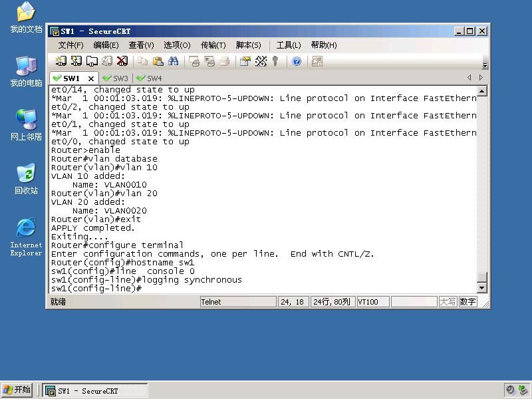Click the VT100 status bar field
532x399 pixels.
click(x=372, y=302)
